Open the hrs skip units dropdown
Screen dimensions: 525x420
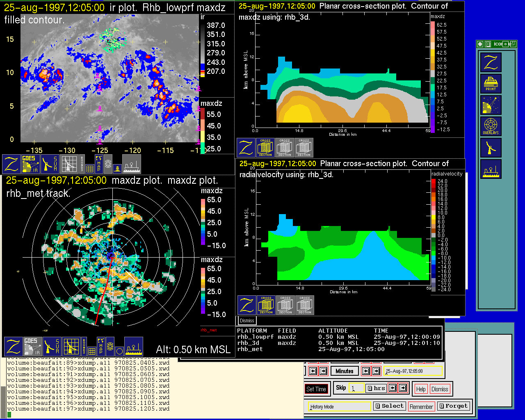(x=376, y=388)
